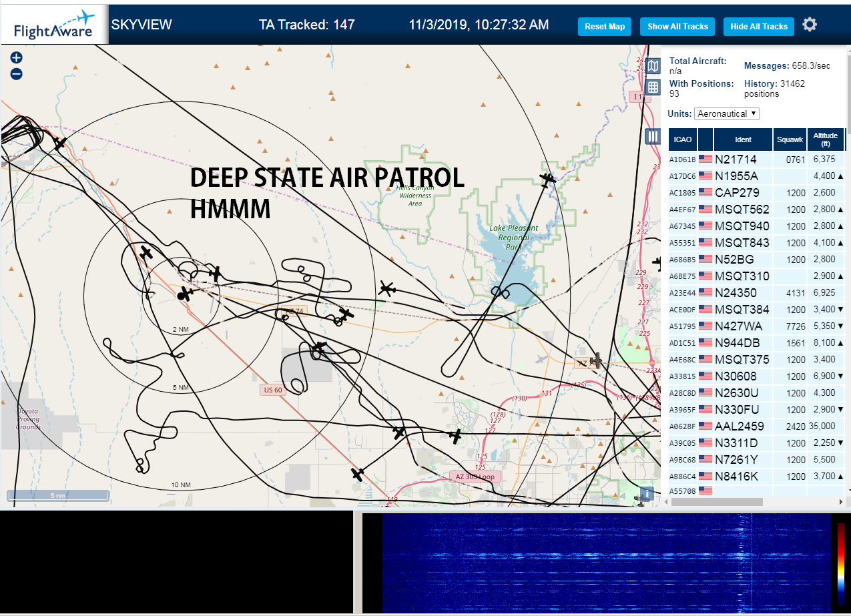Click the AZ 303 Loop road label
The width and height of the screenshot is (851, 616).
(475, 477)
